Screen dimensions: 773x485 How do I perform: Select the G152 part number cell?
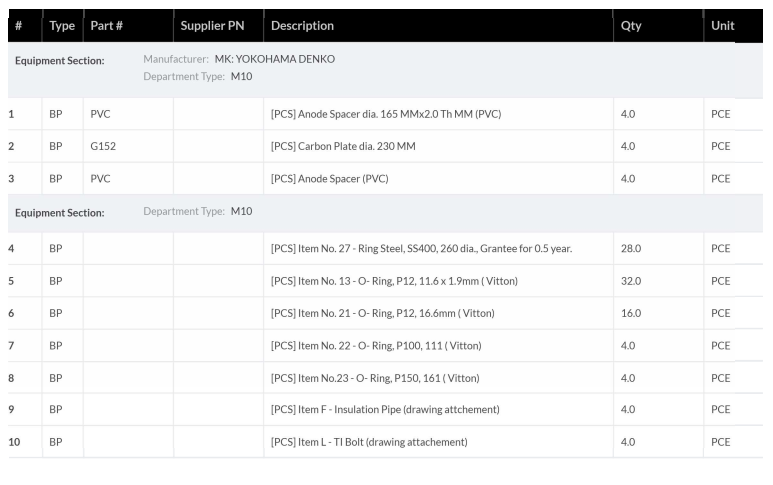pos(102,146)
